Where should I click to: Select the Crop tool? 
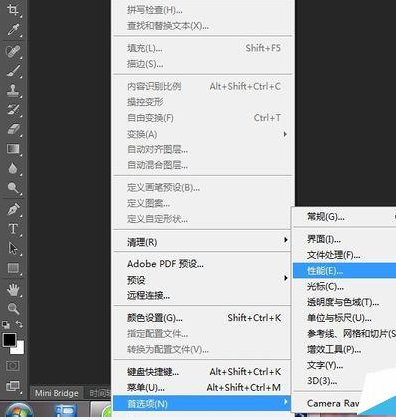pyautogui.click(x=13, y=9)
